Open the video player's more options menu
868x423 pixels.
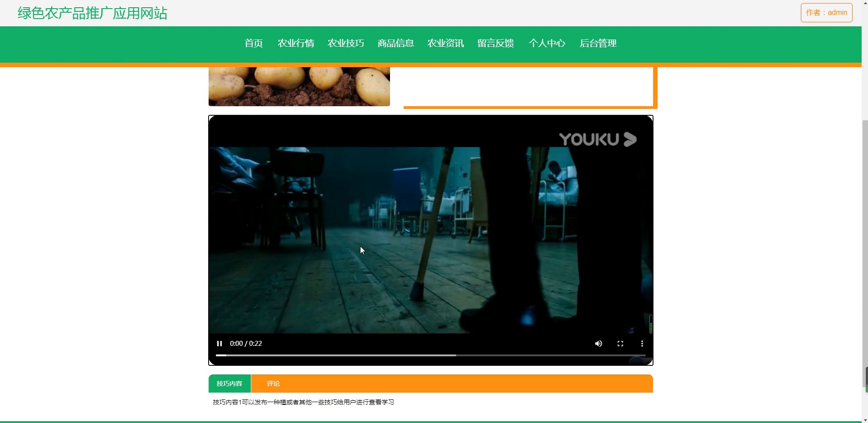[642, 344]
